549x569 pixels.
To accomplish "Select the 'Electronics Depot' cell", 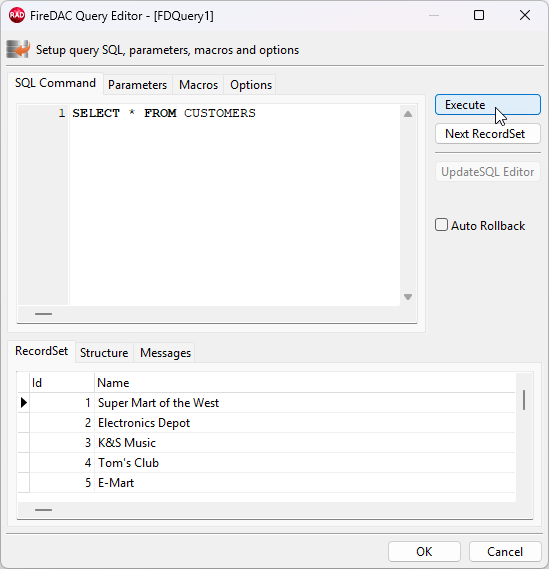I will (x=305, y=423).
